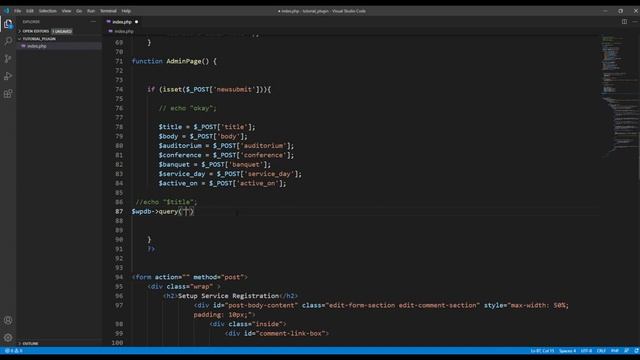Screen dimensions: 640x360
Task: Click the feedback icon in status bar
Action: 627,351
